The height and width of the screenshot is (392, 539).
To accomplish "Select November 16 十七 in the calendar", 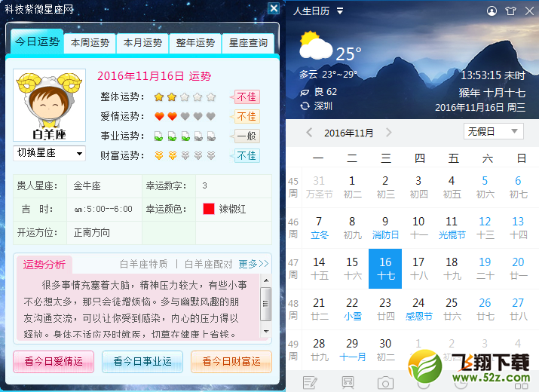I will (x=385, y=268).
